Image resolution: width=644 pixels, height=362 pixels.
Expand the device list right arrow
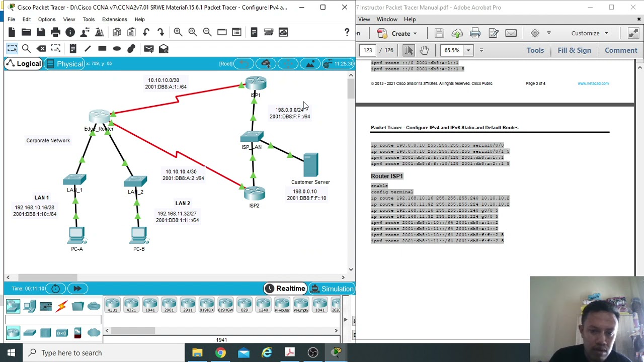(x=345, y=319)
